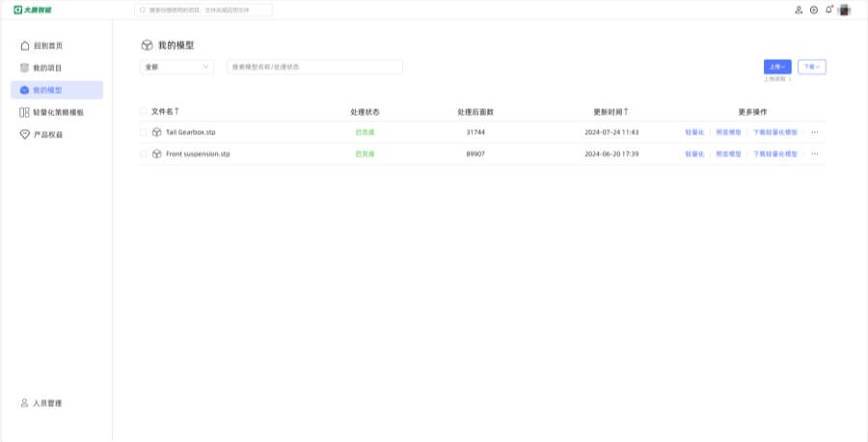Viewport: 868px width, 442px height.
Task: Click the green status of Front suspension.stp
Action: pos(365,154)
